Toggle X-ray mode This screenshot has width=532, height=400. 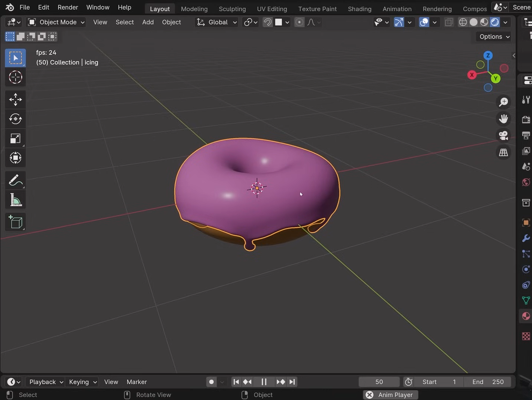coord(449,22)
